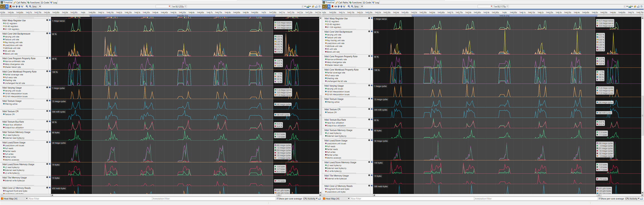Click the help icon in right window toolbar
The width and height of the screenshot is (644, 205).
[641, 7]
